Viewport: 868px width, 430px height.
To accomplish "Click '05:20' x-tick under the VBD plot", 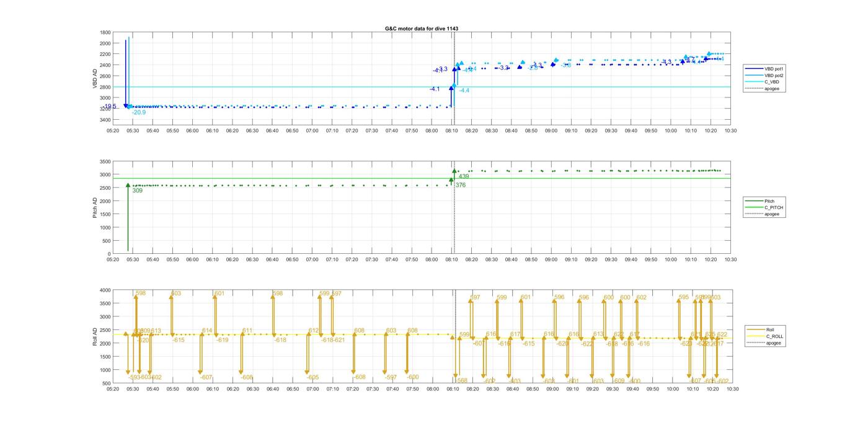I will pos(113,131).
